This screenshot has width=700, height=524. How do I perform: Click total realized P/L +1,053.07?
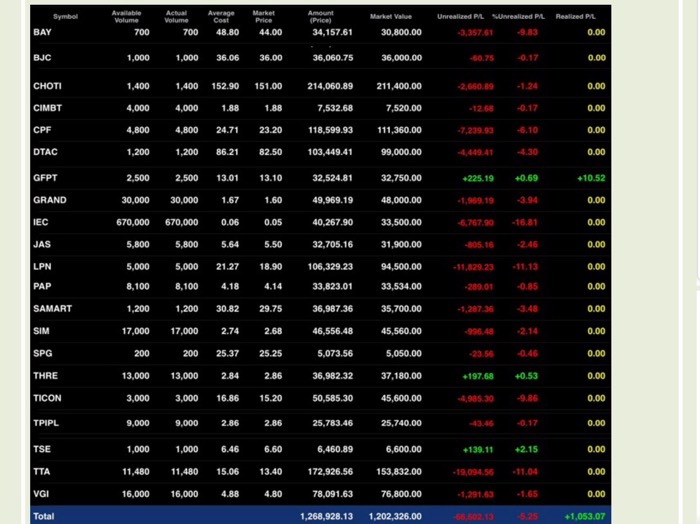coord(585,516)
